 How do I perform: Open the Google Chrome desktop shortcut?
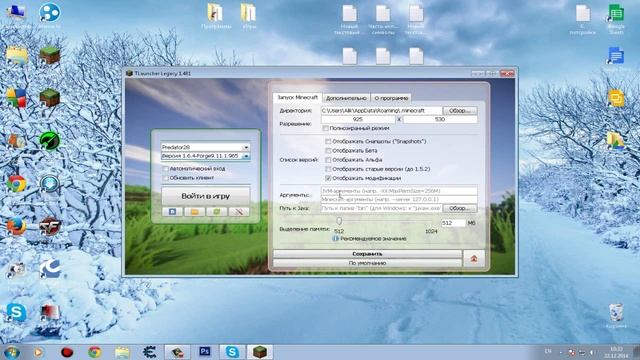pos(17,184)
